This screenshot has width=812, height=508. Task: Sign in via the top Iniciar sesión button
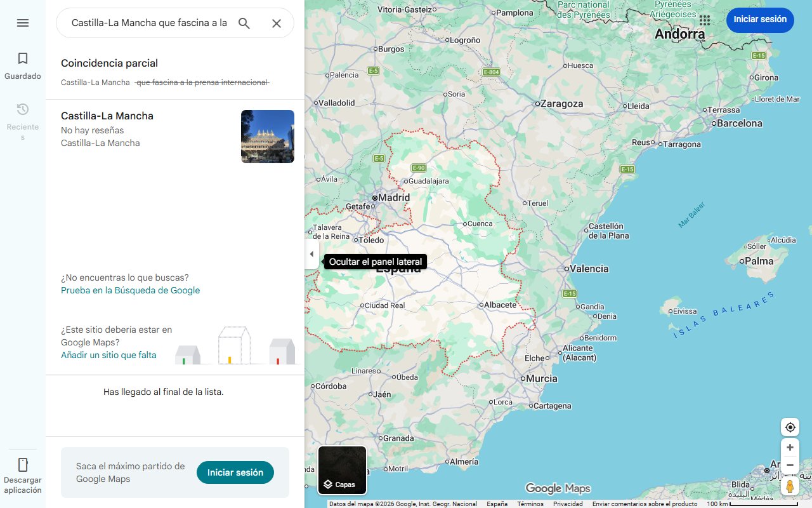tap(760, 20)
